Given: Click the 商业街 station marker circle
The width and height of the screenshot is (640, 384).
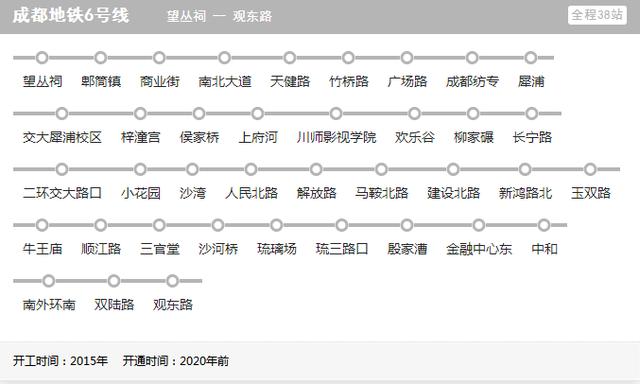Looking at the screenshot, I should click(160, 58).
